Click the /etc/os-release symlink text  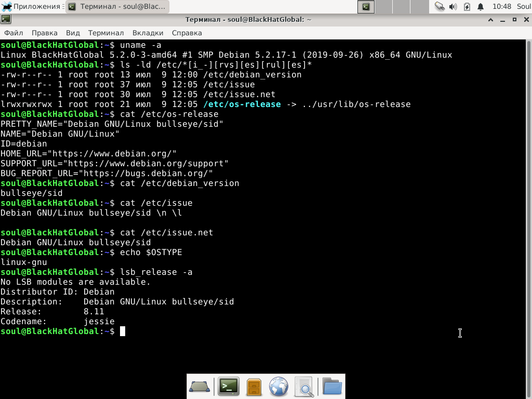pos(242,104)
